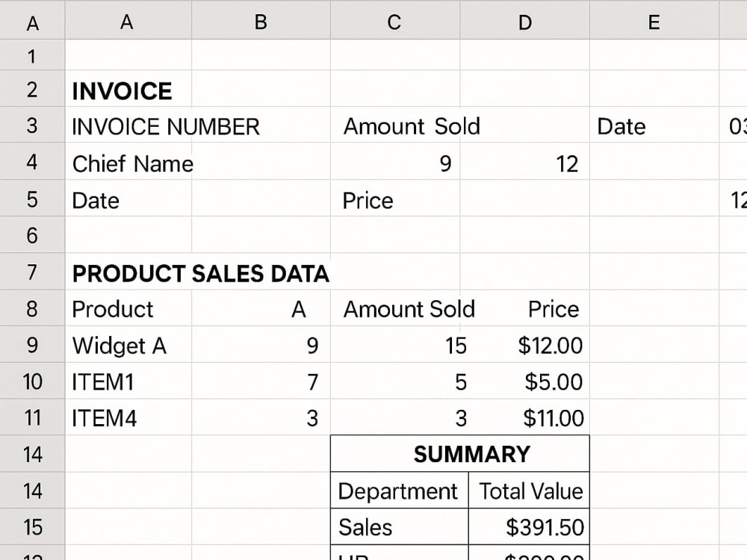Select the Sales department cell
Screen dimensions: 747x560
point(399,527)
